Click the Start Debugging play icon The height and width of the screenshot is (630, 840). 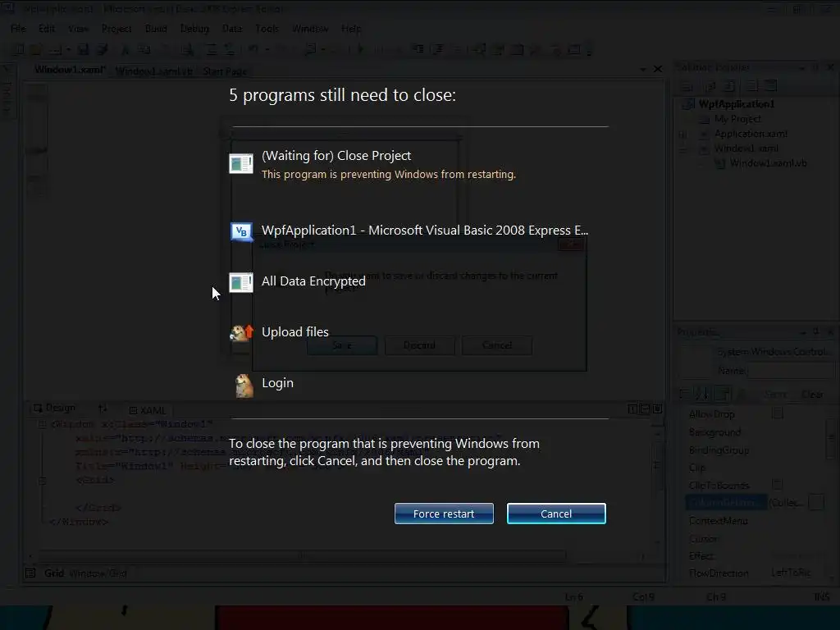[x=360, y=49]
